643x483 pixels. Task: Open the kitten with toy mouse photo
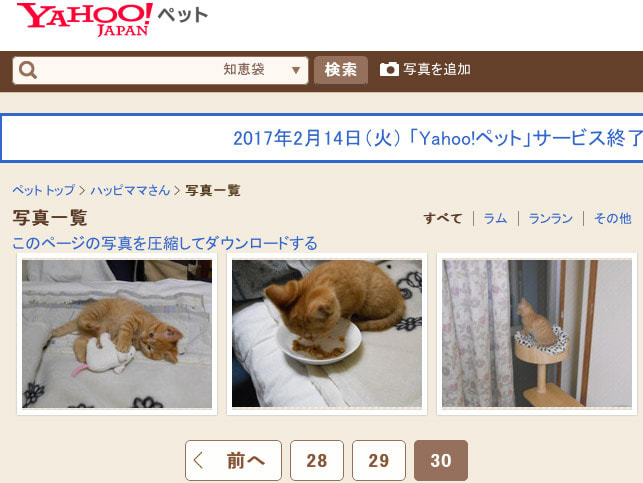coord(117,334)
